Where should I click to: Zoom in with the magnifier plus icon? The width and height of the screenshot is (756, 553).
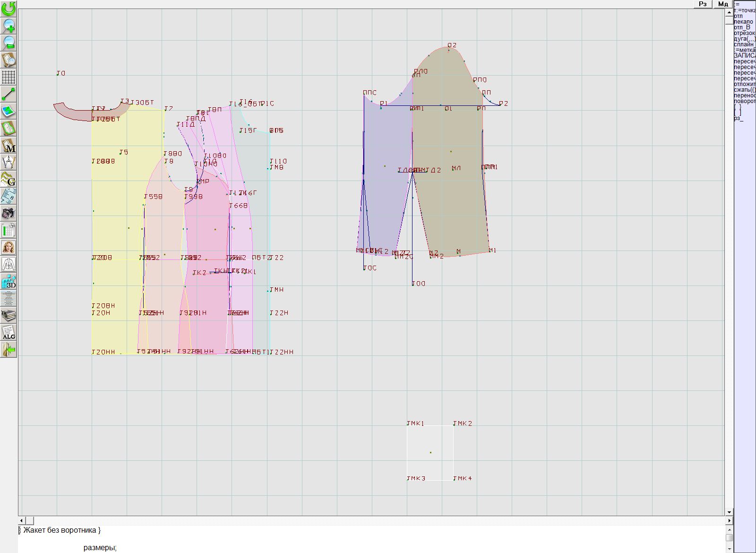pos(9,26)
